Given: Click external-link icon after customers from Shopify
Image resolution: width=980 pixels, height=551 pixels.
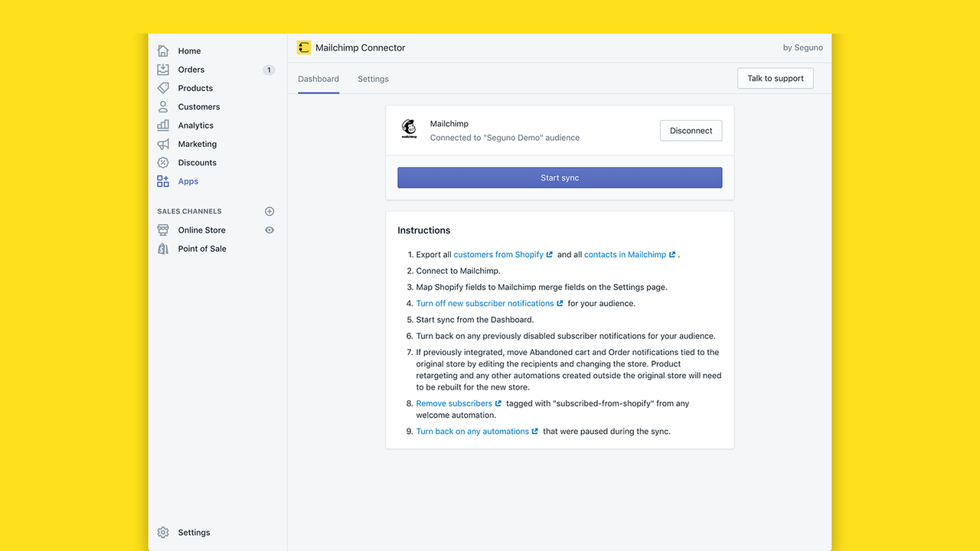Looking at the screenshot, I should [550, 255].
